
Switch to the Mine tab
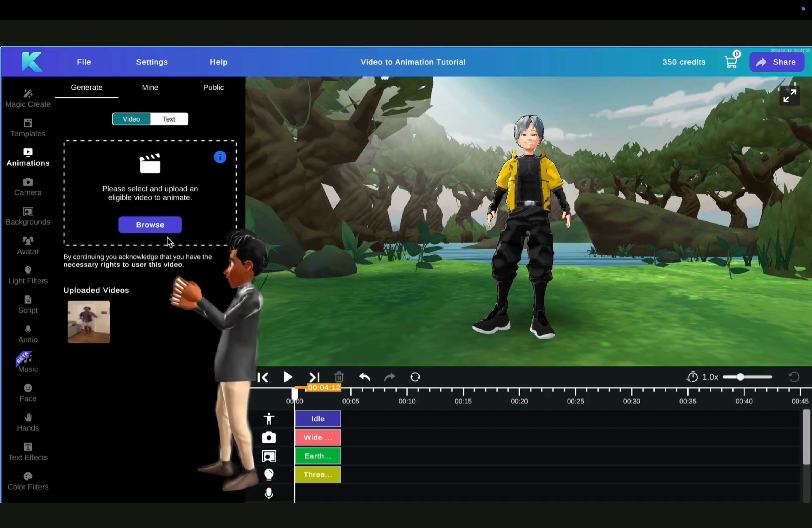(x=150, y=87)
